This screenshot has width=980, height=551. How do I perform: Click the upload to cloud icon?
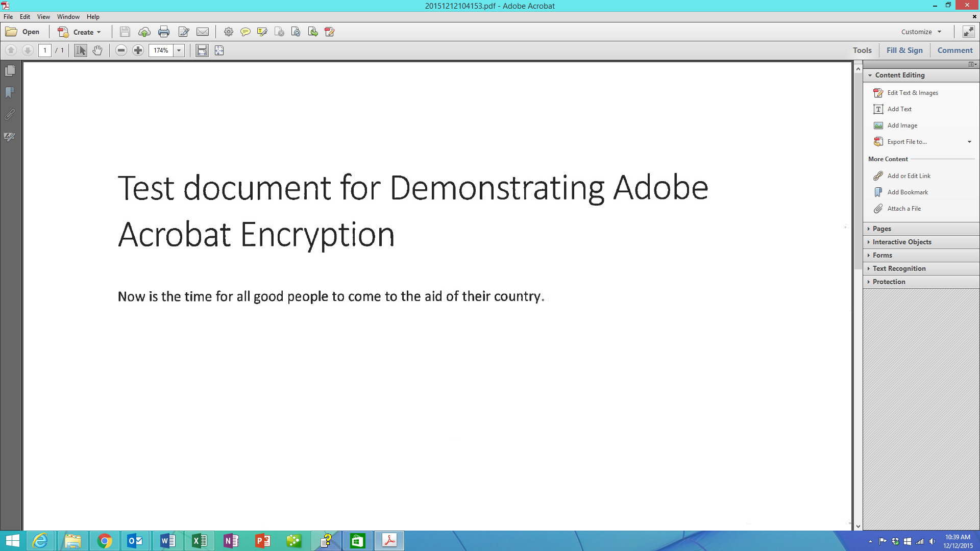[144, 32]
